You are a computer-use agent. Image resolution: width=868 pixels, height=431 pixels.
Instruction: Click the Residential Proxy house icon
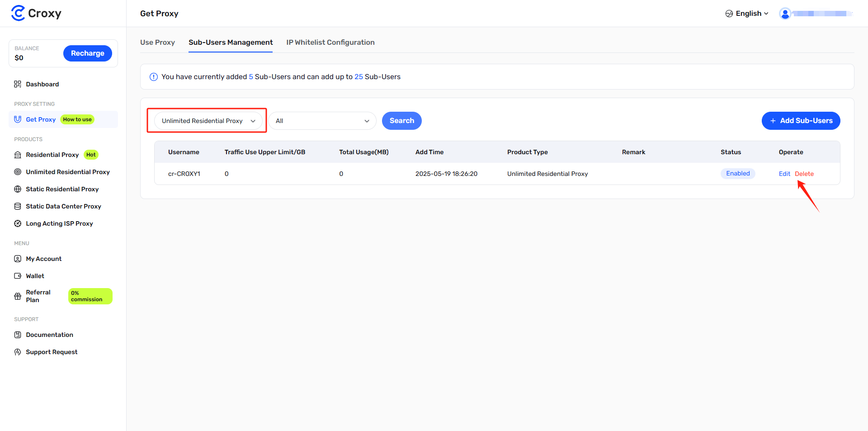tap(18, 155)
